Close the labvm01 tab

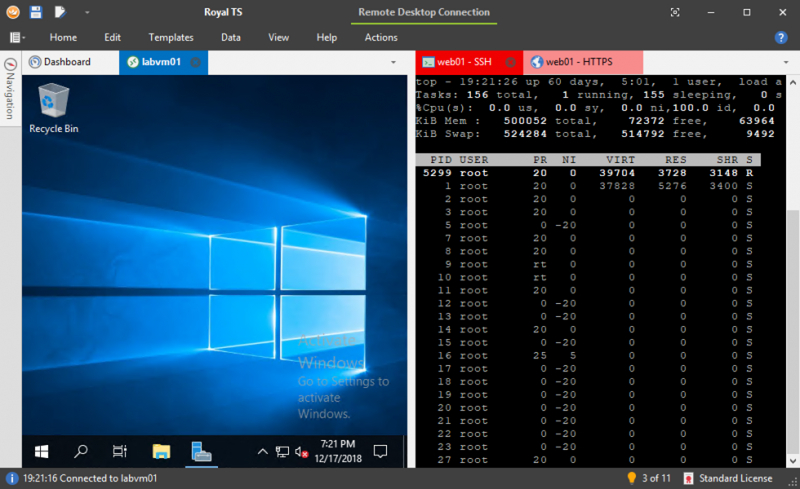(x=195, y=62)
